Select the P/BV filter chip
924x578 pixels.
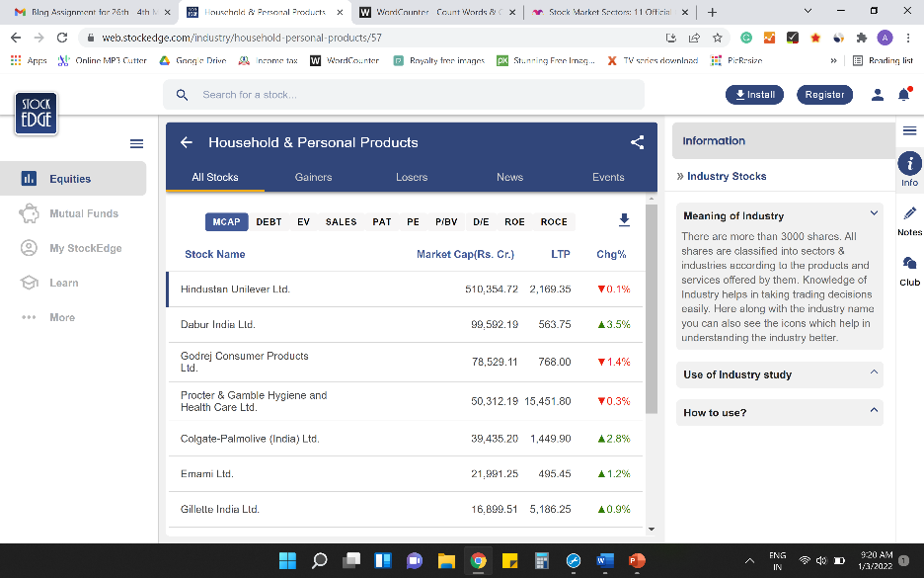pos(446,221)
